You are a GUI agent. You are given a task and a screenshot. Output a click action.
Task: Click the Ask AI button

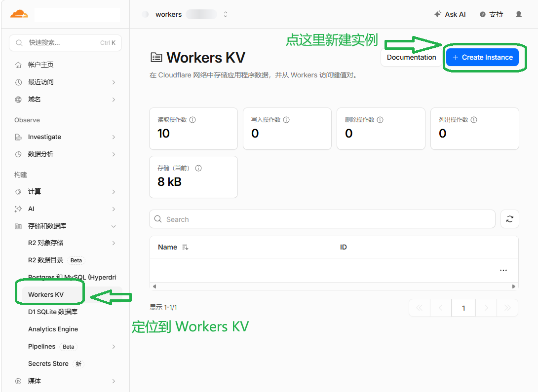[450, 14]
